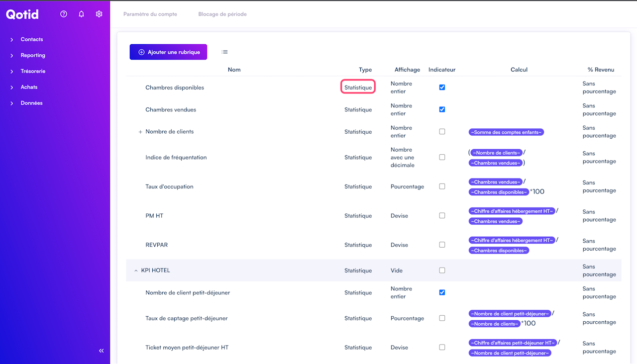Screen dimensions: 637x364
Task: Open the Reporting menu item
Action: pos(33,55)
